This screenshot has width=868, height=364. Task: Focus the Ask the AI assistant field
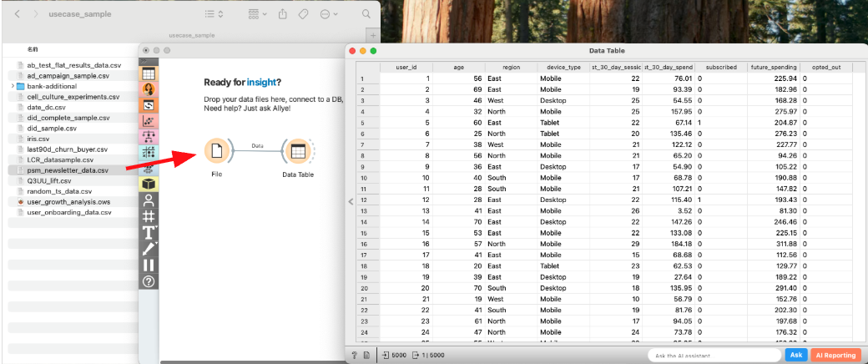point(714,355)
